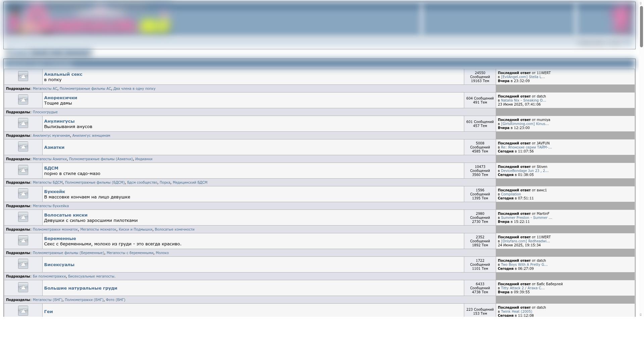This screenshot has width=644, height=362.
Task: Open the Бисексуалы forum board
Action: [x=59, y=265]
